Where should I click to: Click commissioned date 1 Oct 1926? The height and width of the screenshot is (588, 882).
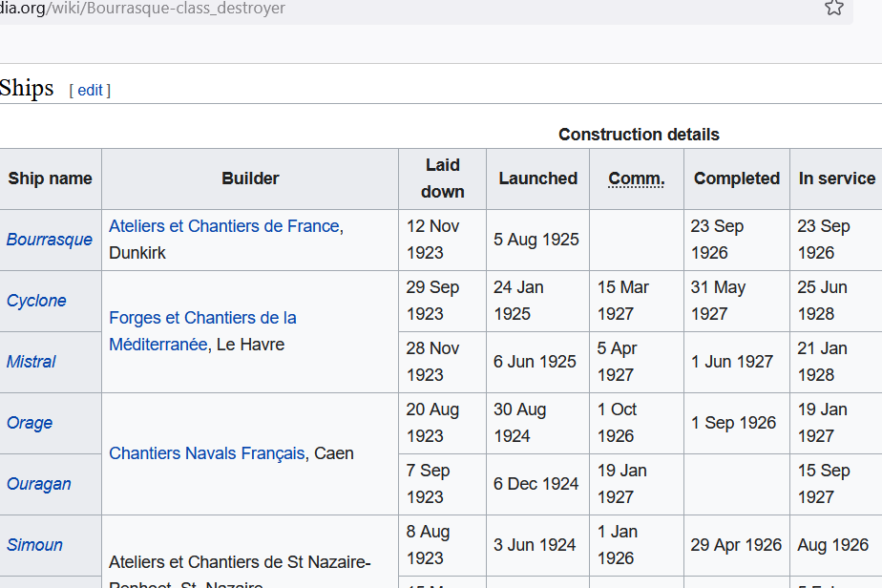tap(617, 423)
